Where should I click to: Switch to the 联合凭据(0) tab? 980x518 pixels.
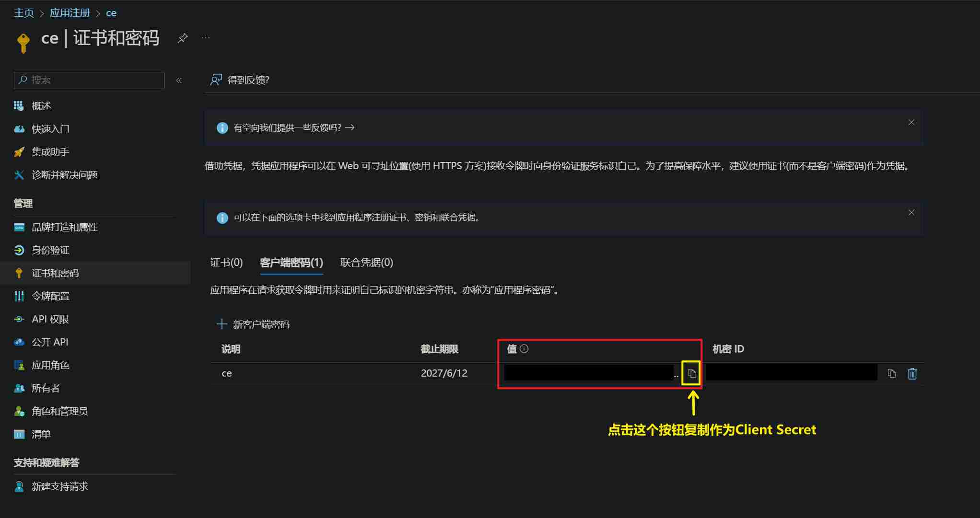(x=366, y=263)
